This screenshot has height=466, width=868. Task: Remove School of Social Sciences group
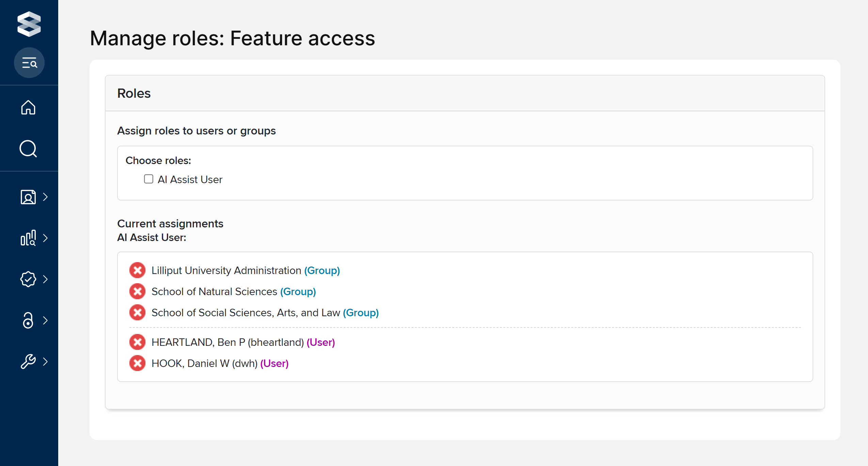coord(137,312)
